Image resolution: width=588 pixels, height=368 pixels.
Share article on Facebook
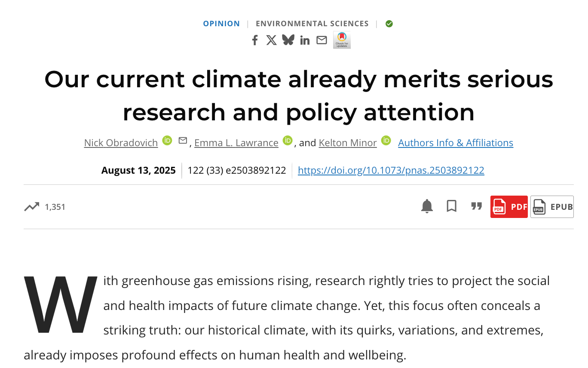(255, 40)
